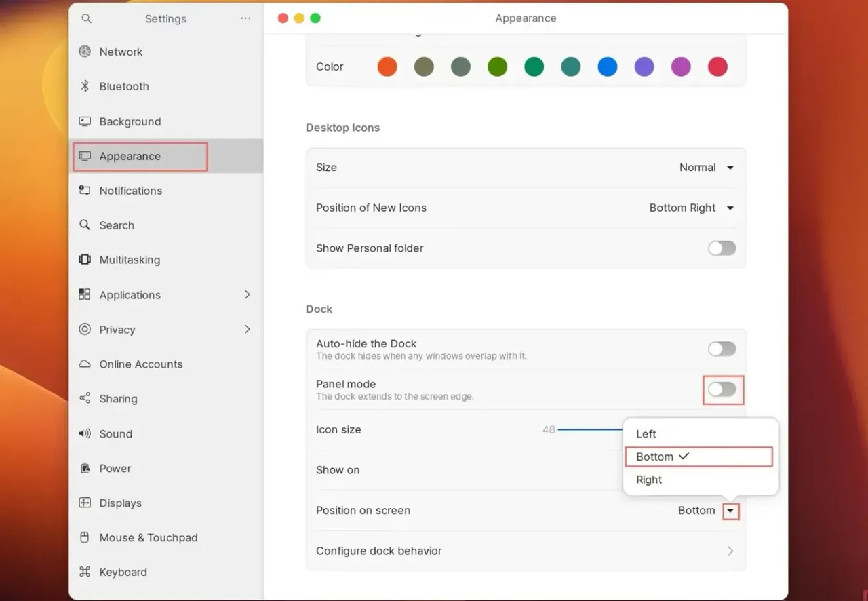The image size is (868, 601).
Task: Select the Bluetooth section icon
Action: [x=84, y=86]
